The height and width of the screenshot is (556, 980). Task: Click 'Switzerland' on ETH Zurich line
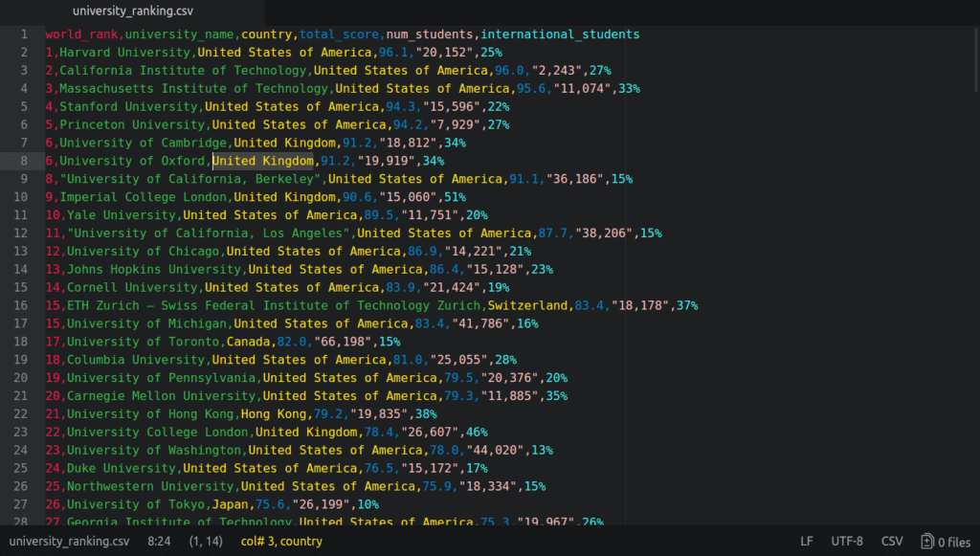click(527, 306)
